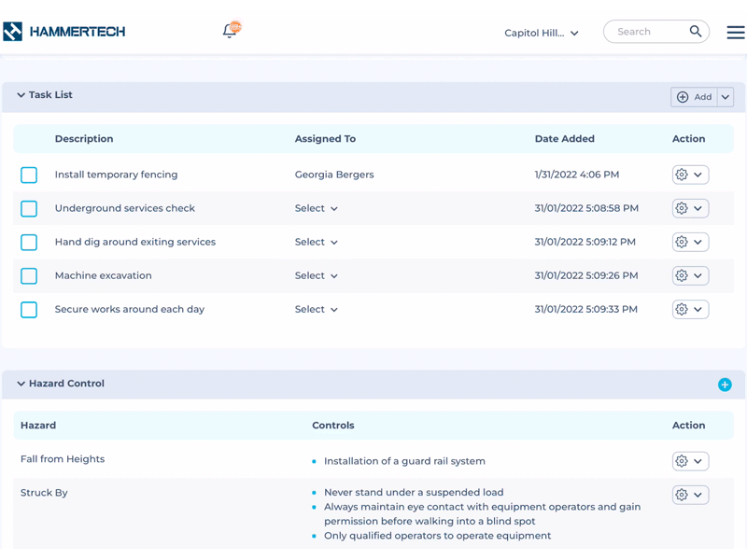The height and width of the screenshot is (560, 747).
Task: Open the Capitol Hill project dropdown
Action: 542,33
